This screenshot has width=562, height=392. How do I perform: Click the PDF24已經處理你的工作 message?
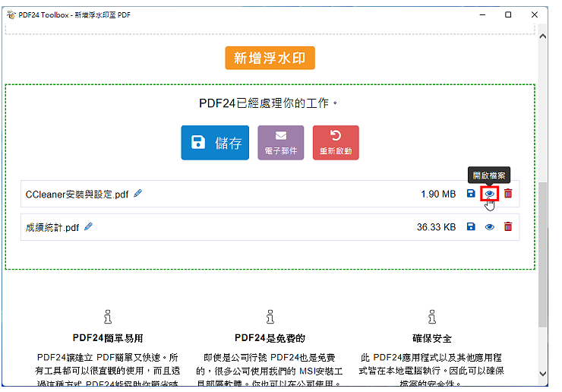tap(268, 103)
